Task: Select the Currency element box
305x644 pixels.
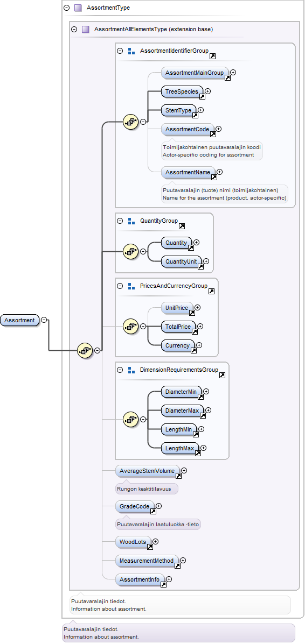Action: click(x=178, y=345)
